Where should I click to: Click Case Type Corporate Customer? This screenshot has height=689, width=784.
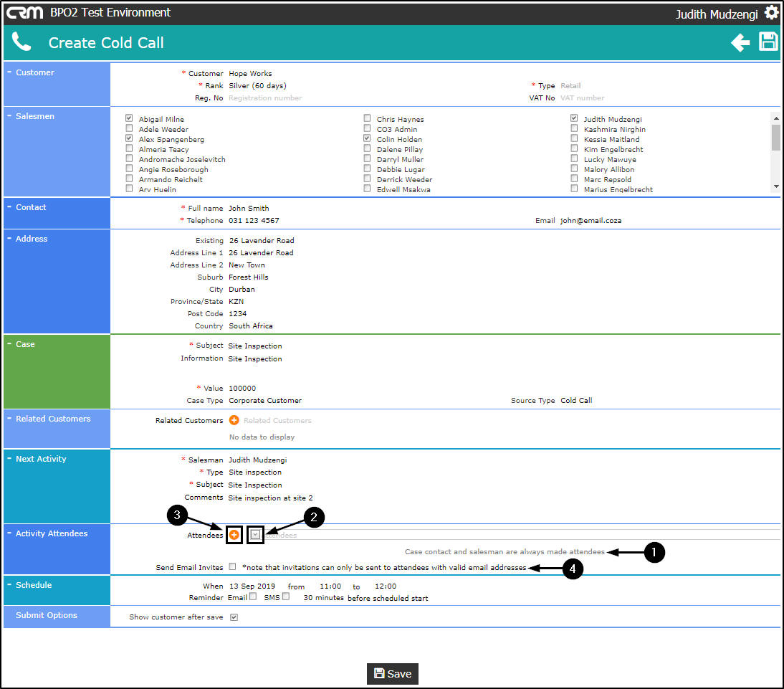coord(265,400)
